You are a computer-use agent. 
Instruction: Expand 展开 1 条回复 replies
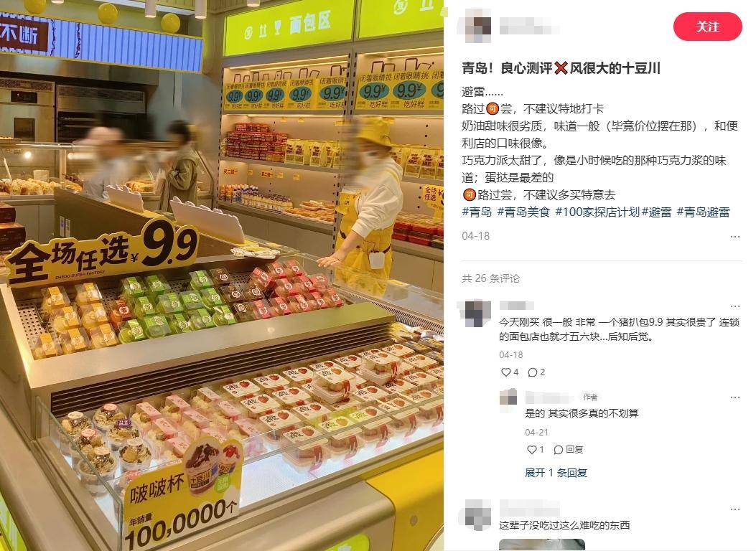[x=556, y=473]
